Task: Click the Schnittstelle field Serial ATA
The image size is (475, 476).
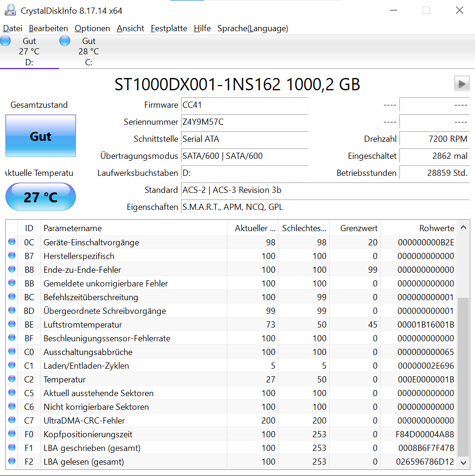Action: click(x=245, y=138)
